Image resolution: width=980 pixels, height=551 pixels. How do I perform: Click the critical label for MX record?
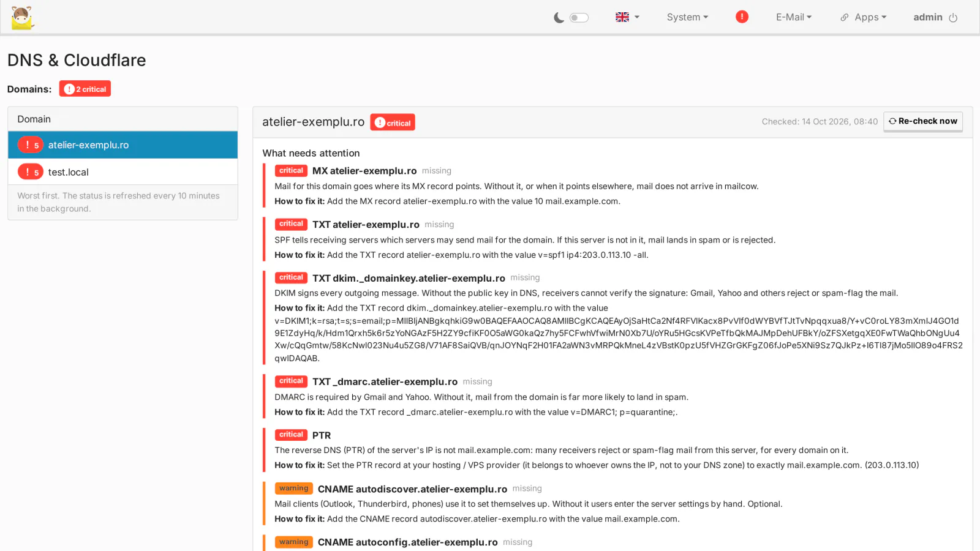point(291,171)
